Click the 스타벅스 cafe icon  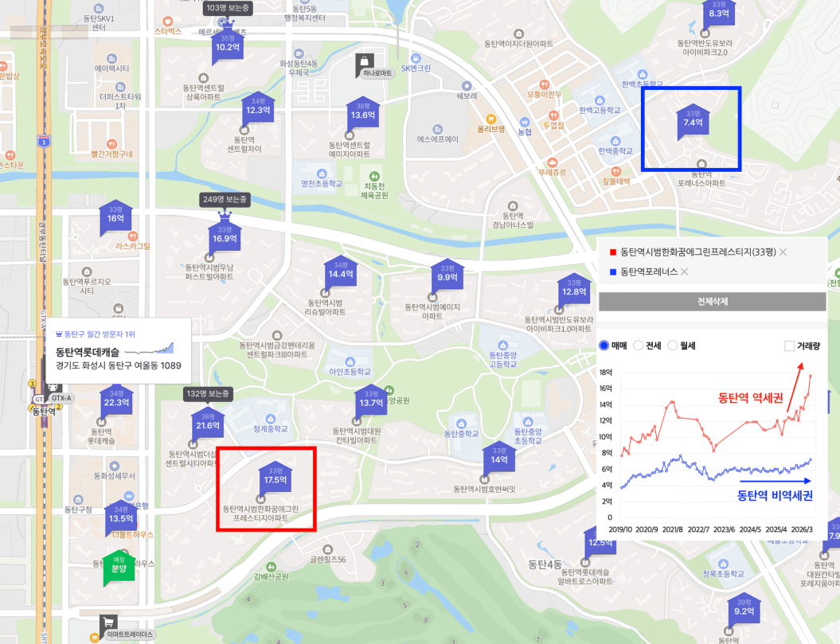pos(168,21)
